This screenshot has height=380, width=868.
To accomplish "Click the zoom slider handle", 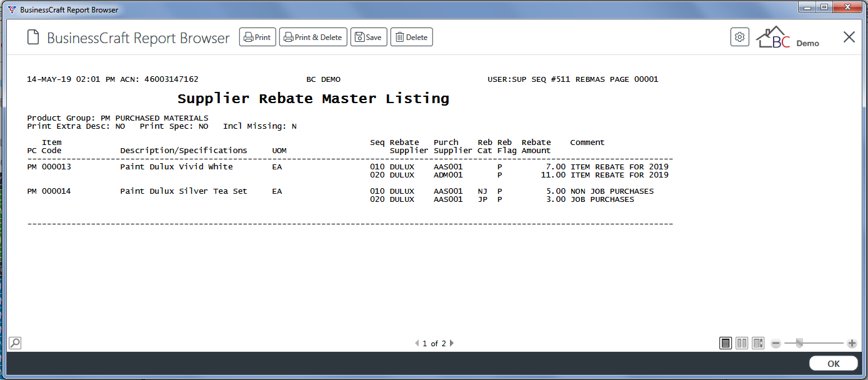I will [x=799, y=342].
